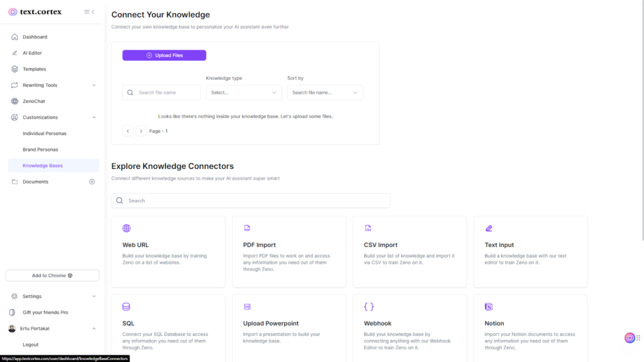Click the plus icon next to Documents
Viewport: 644px width, 362px height.
[92, 182]
